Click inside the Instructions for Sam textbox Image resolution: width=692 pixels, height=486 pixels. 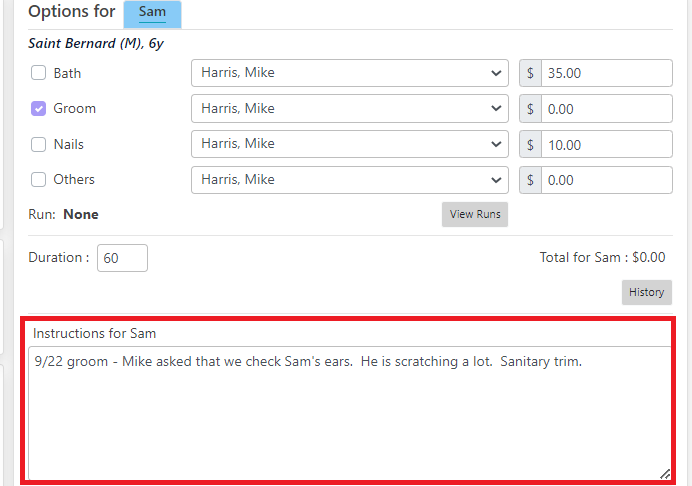[350, 413]
